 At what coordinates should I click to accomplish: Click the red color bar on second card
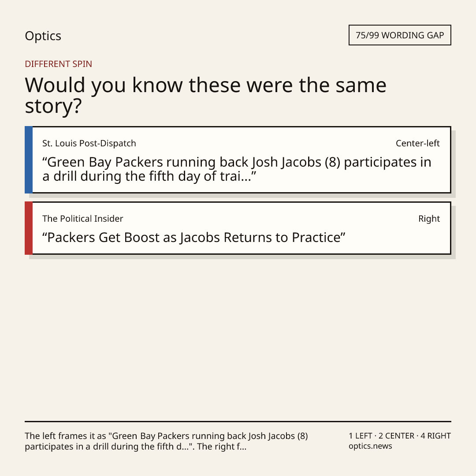click(29, 228)
